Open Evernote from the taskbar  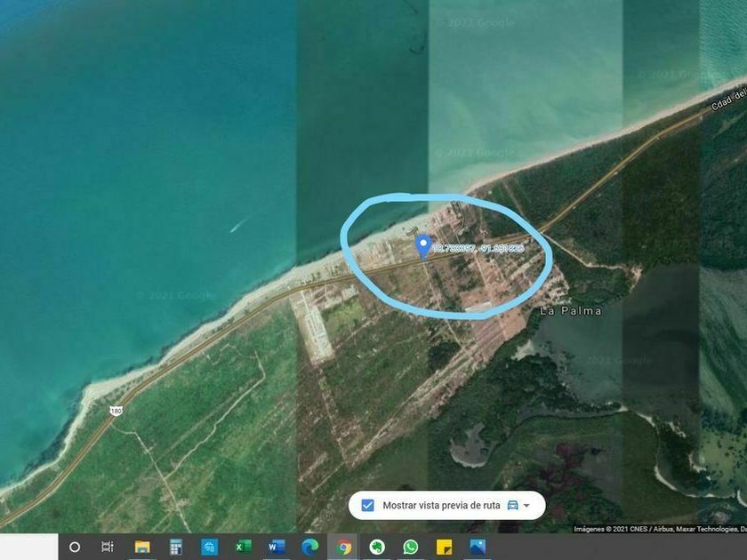tap(377, 548)
